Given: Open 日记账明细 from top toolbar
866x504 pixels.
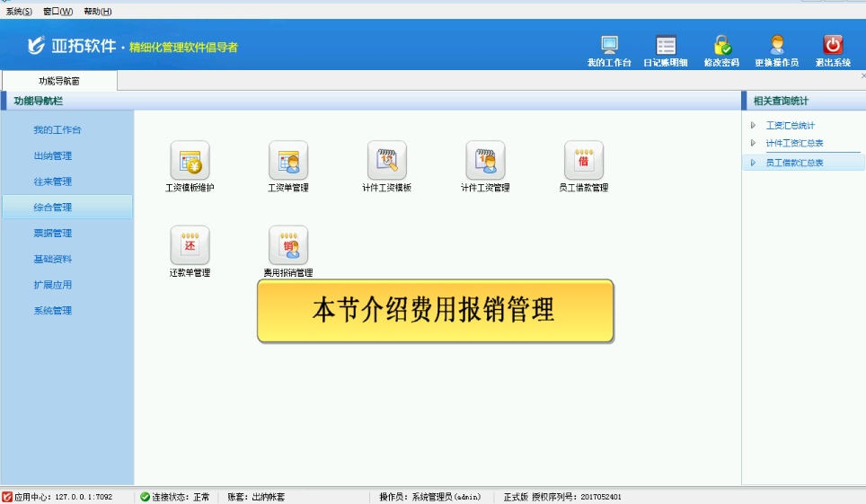Looking at the screenshot, I should pos(665,46).
